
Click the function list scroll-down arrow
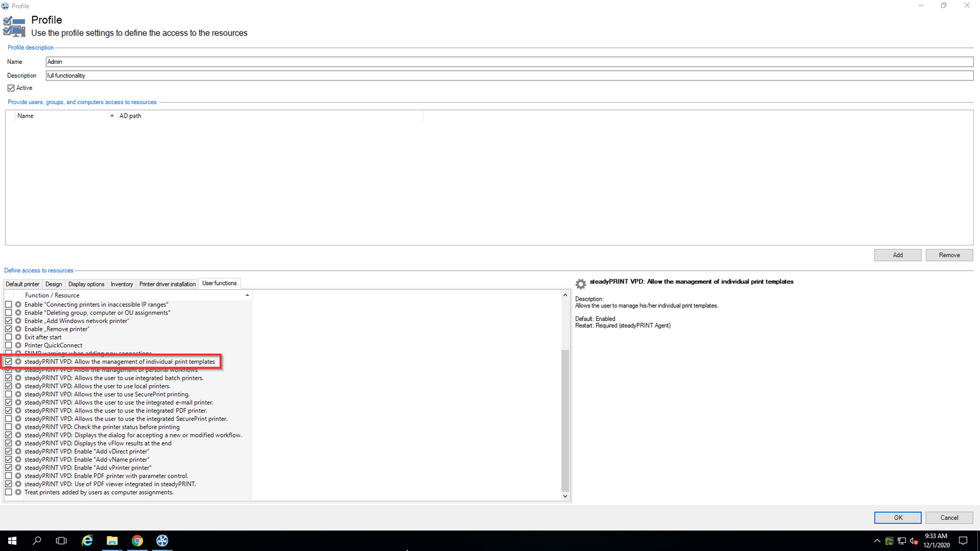[565, 497]
